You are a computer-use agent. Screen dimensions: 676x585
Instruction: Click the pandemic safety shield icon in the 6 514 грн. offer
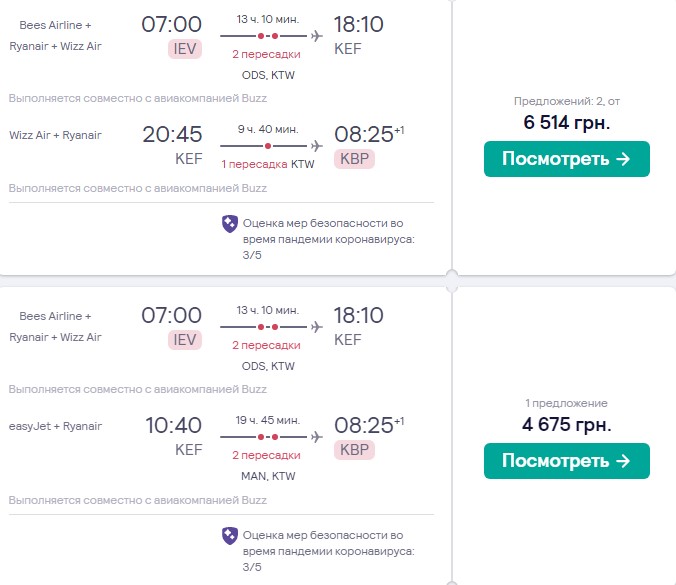(x=229, y=224)
